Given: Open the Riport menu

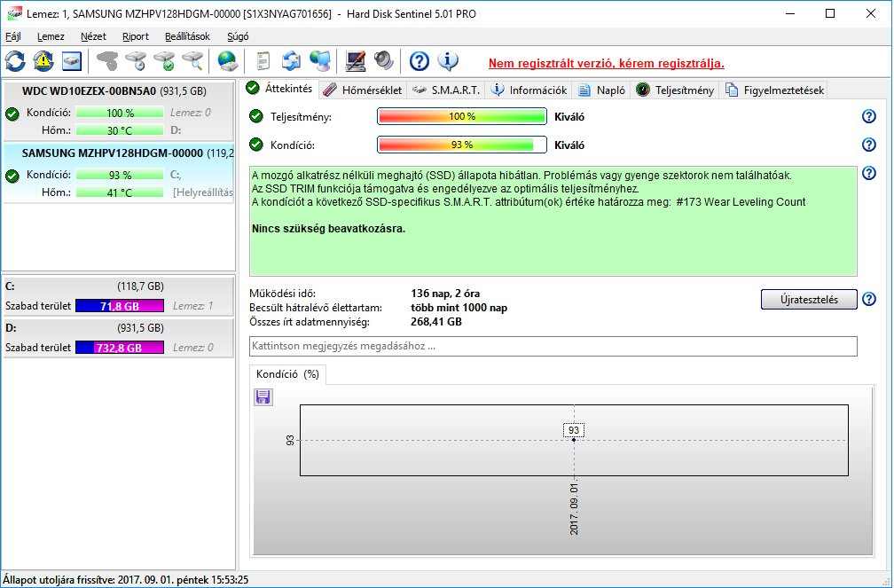Looking at the screenshot, I should click(136, 36).
